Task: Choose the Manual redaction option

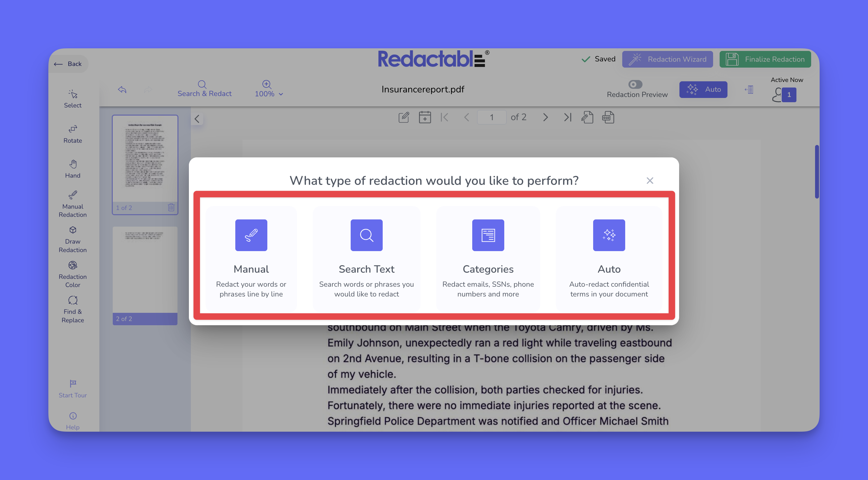Action: (251, 258)
